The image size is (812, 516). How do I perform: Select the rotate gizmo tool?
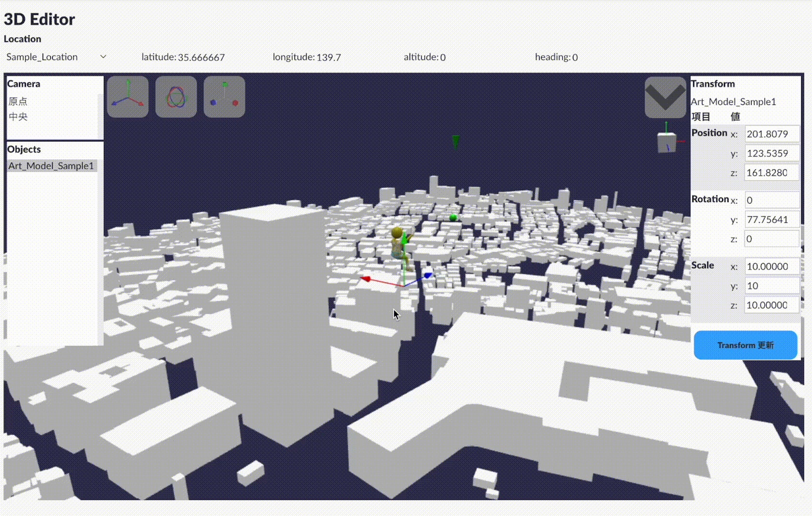tap(176, 97)
